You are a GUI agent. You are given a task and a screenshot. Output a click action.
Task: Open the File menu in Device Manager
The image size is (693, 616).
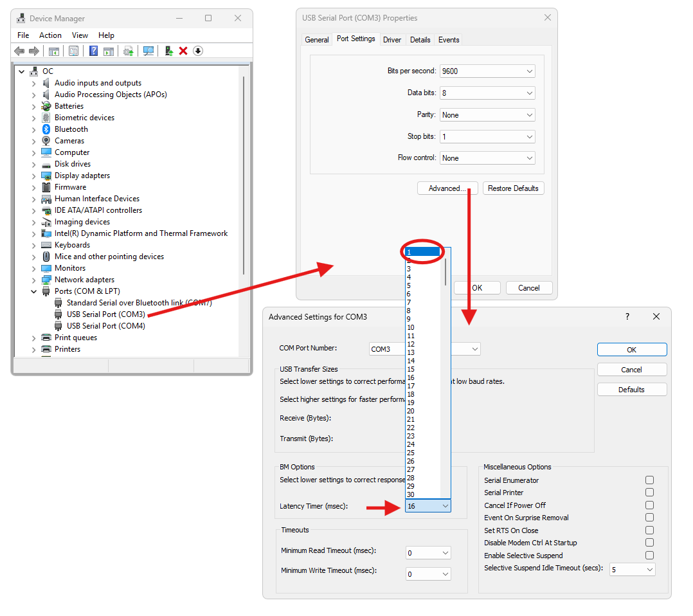(23, 35)
